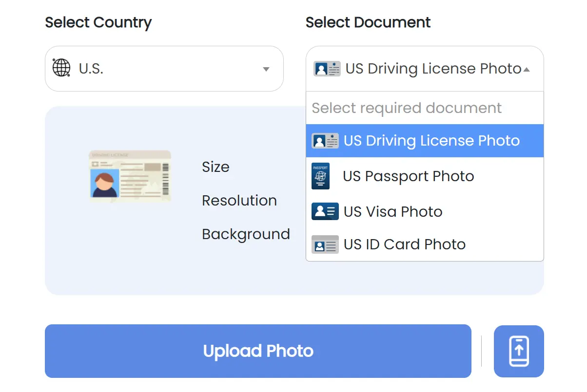Click the visa icon next to US Visa Photo

click(325, 211)
